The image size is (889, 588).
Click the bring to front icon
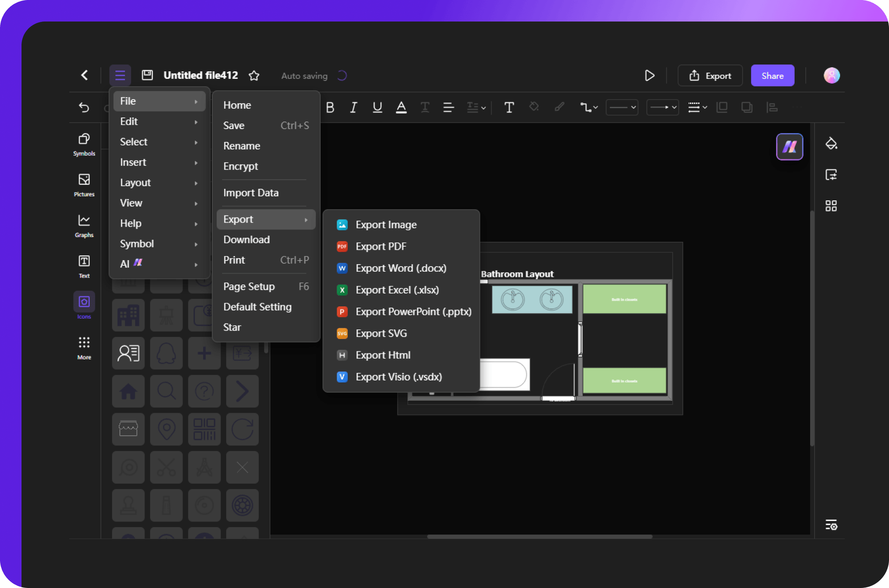722,107
